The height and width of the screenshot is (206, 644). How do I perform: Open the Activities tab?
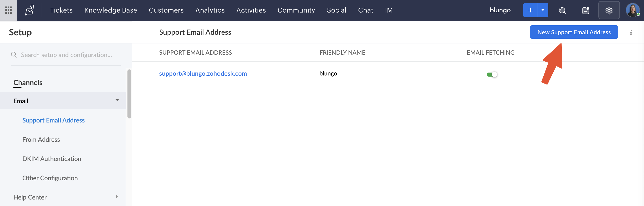[251, 10]
